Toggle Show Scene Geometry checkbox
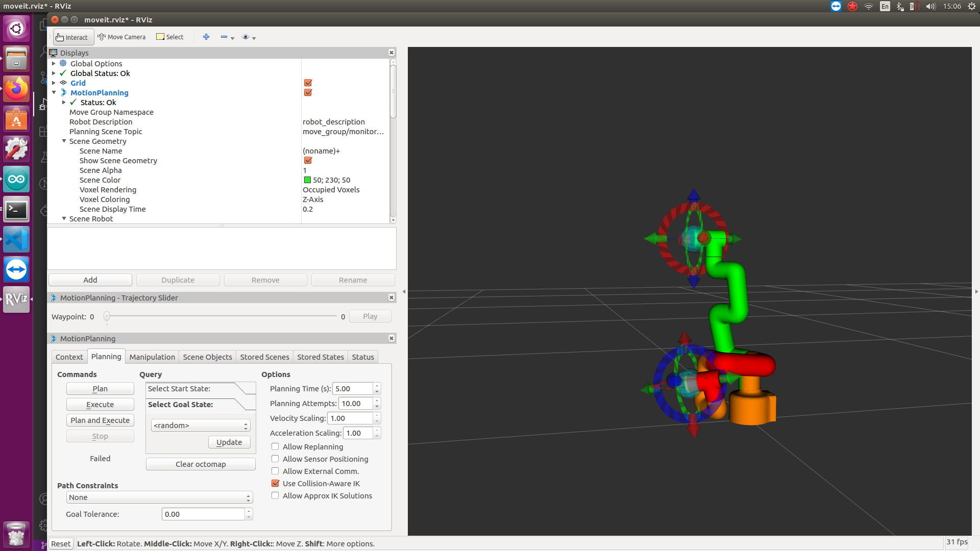This screenshot has width=980, height=551. tap(307, 161)
